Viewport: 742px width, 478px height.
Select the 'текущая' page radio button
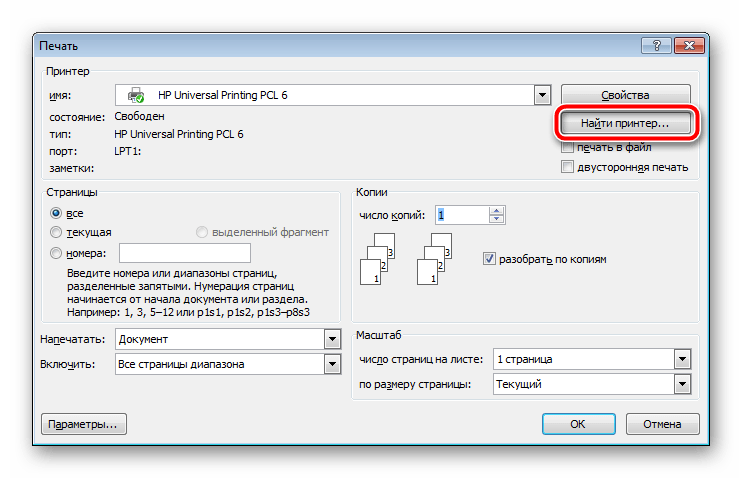click(56, 232)
